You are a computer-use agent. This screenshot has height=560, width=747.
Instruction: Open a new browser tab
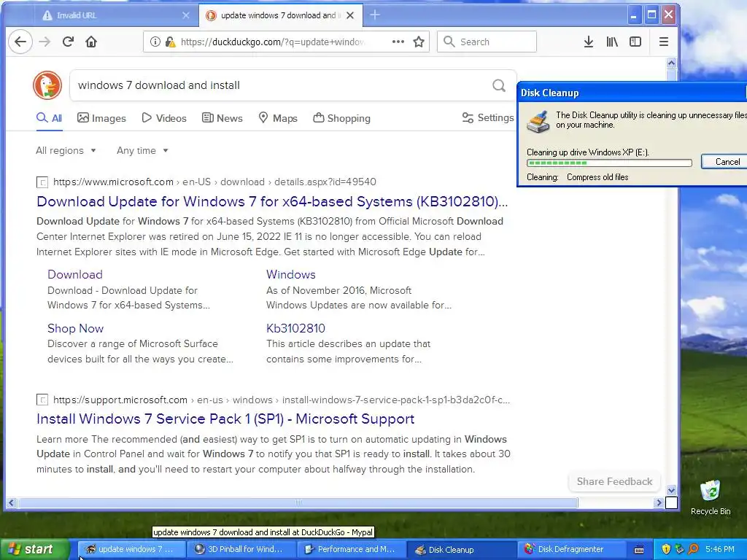click(x=375, y=15)
